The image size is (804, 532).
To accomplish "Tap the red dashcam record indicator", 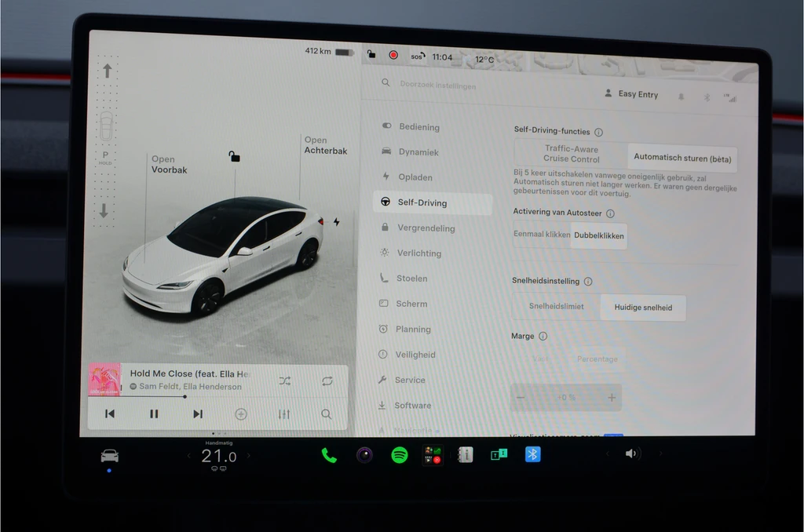I will 393,55.
